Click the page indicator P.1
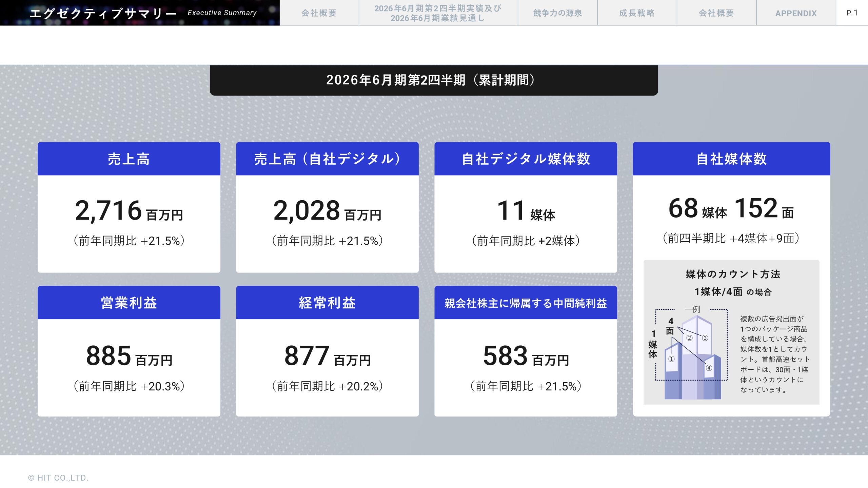 (x=853, y=13)
